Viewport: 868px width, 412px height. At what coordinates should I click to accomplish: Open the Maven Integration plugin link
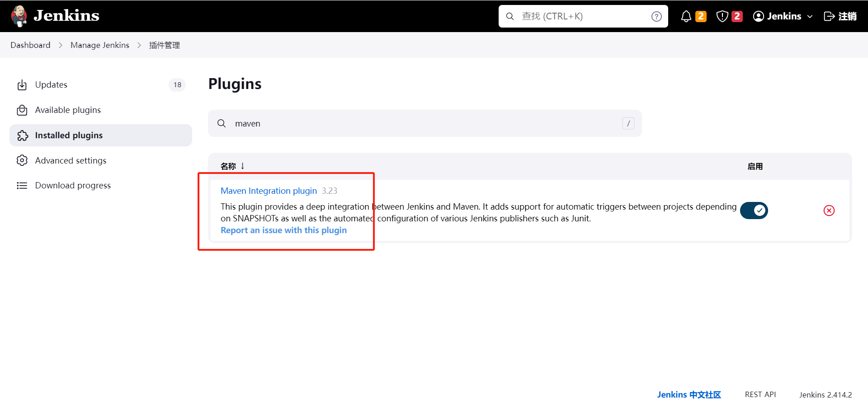269,191
